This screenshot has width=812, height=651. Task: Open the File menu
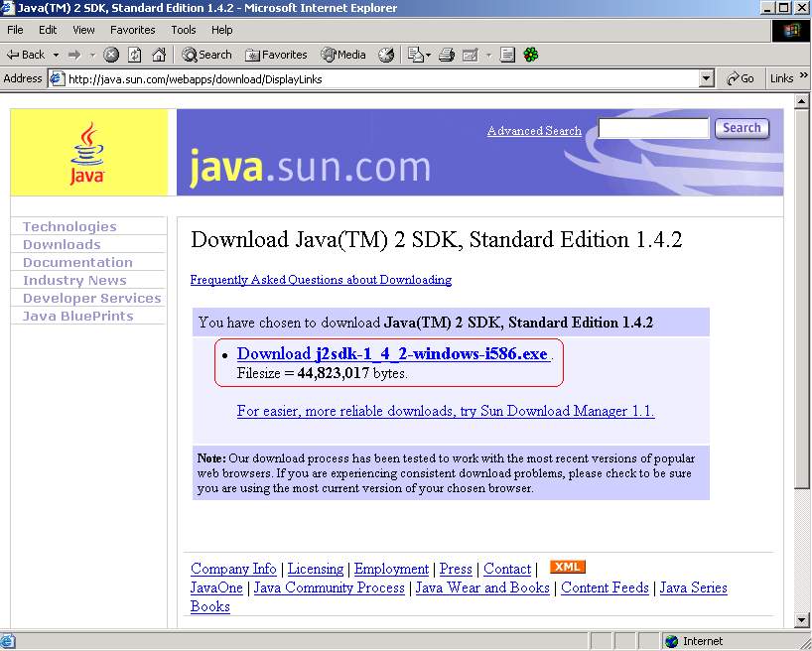[15, 30]
